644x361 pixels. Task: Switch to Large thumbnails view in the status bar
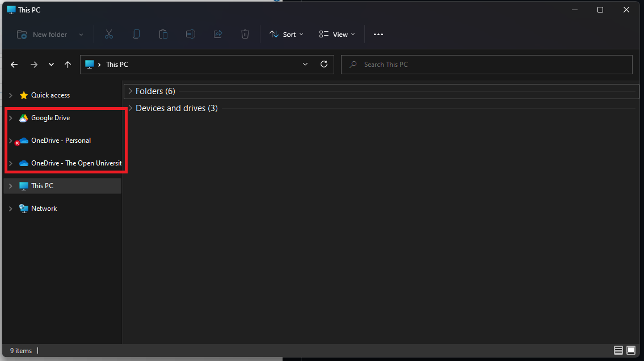631,350
